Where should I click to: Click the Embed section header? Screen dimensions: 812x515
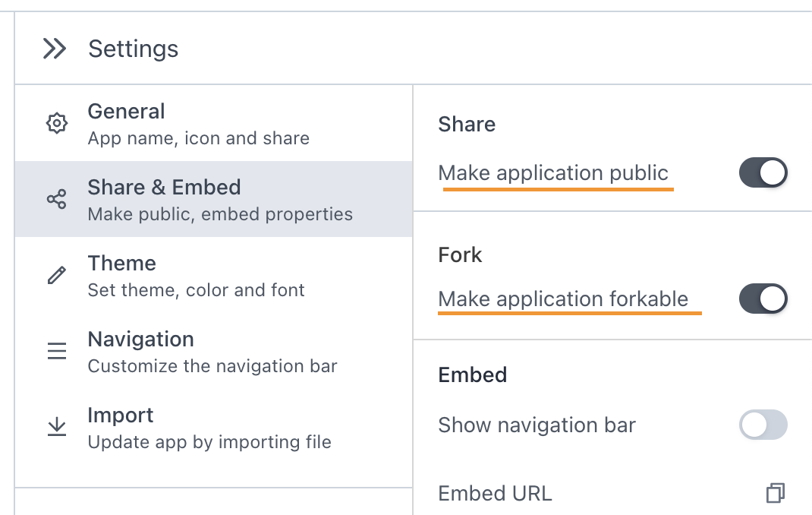tap(472, 374)
